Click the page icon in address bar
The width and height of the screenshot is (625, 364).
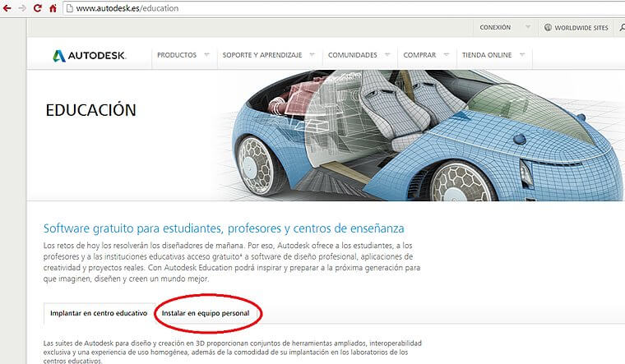coord(70,8)
